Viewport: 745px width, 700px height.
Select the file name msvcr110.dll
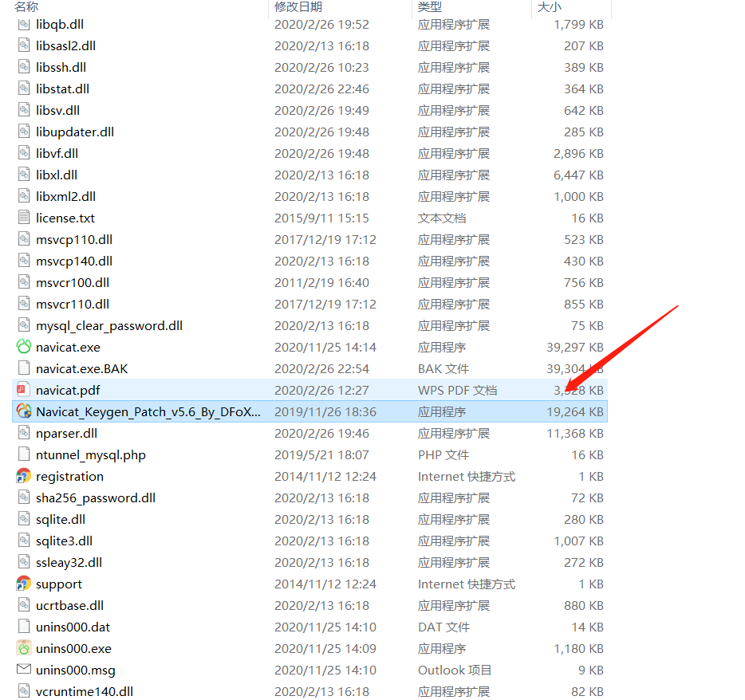[73, 304]
